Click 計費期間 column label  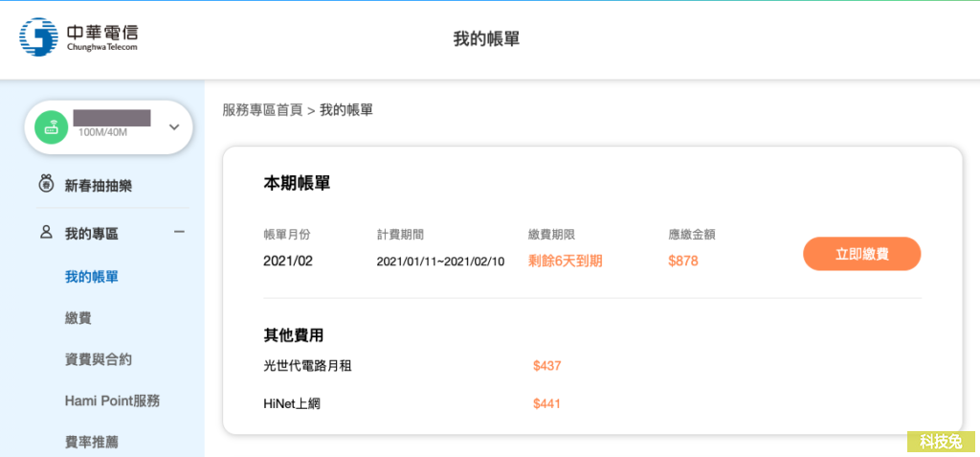coord(400,235)
